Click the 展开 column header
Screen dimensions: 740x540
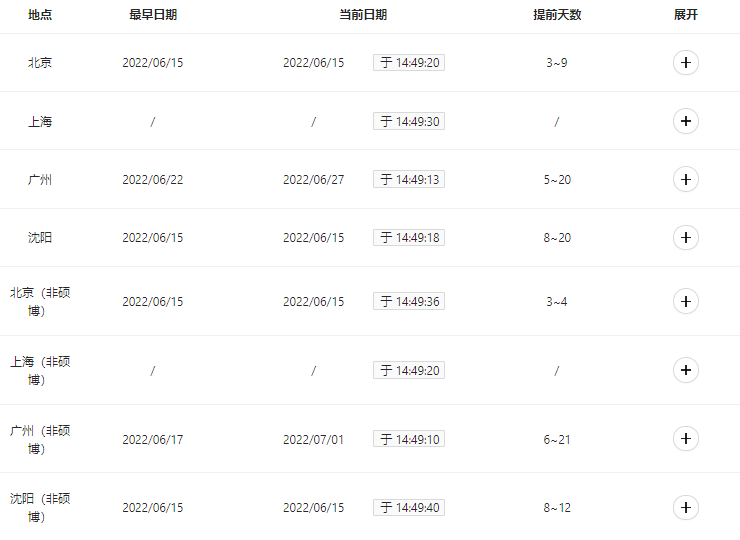(685, 15)
